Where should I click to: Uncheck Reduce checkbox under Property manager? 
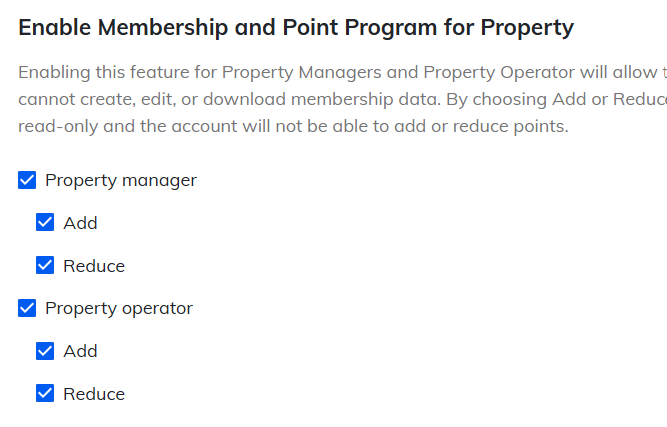pyautogui.click(x=45, y=266)
